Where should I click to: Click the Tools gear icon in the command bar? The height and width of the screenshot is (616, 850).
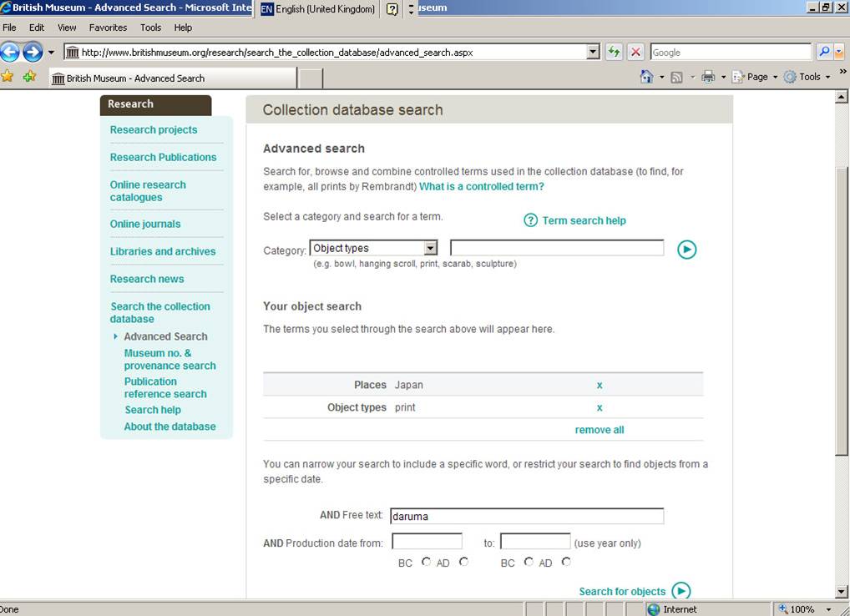791,77
